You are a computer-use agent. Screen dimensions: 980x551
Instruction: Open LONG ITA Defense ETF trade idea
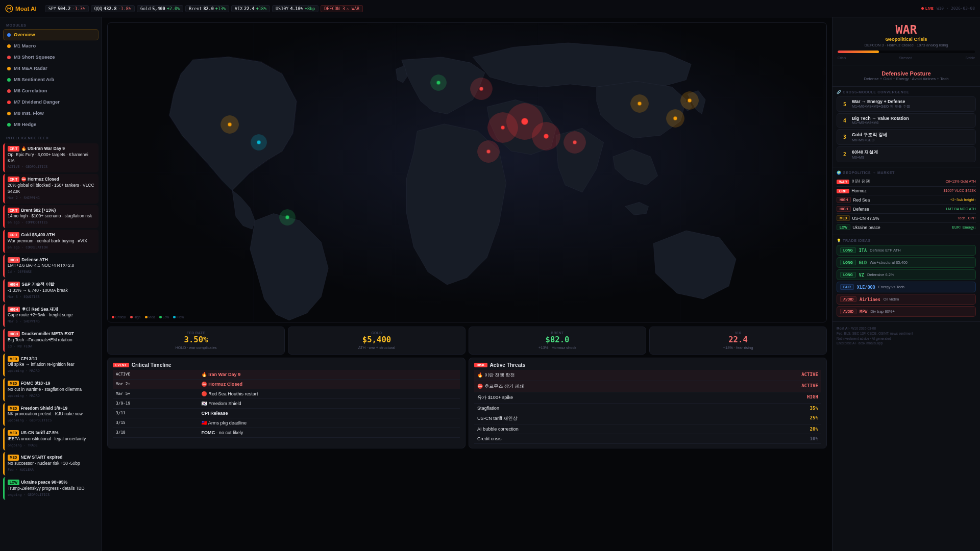point(906,251)
